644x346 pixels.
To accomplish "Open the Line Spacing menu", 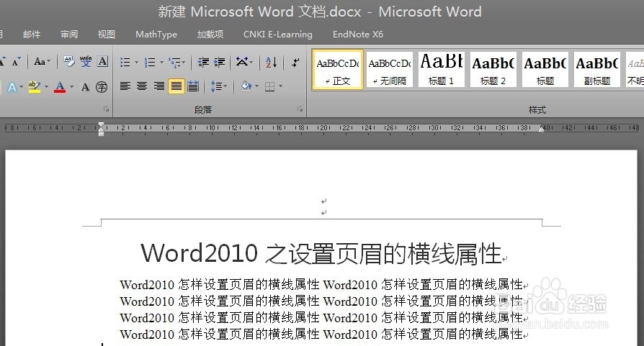I will pyautogui.click(x=218, y=86).
